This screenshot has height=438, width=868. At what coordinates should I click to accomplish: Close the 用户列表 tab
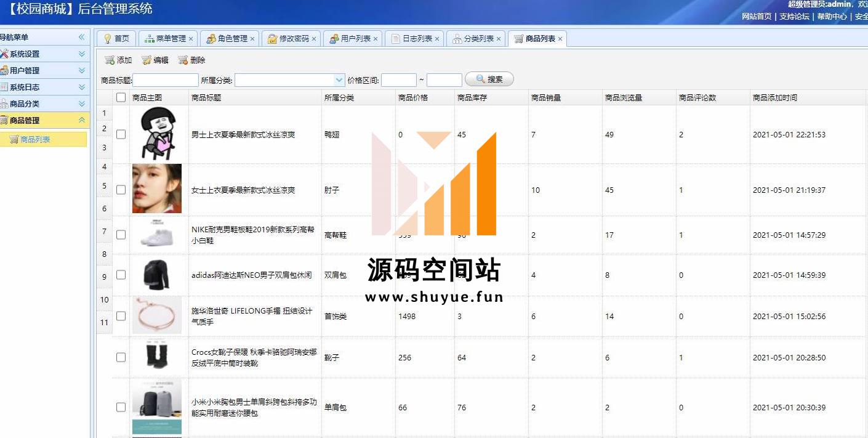click(x=376, y=39)
